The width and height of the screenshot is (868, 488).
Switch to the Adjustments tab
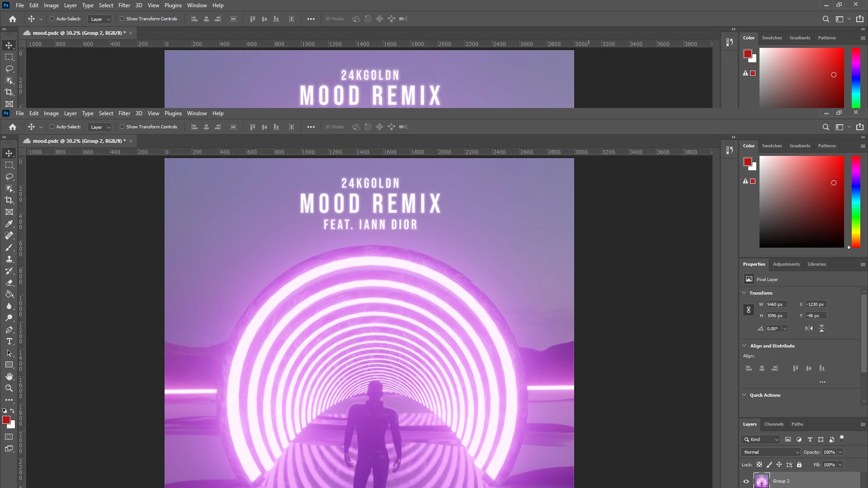click(786, 264)
